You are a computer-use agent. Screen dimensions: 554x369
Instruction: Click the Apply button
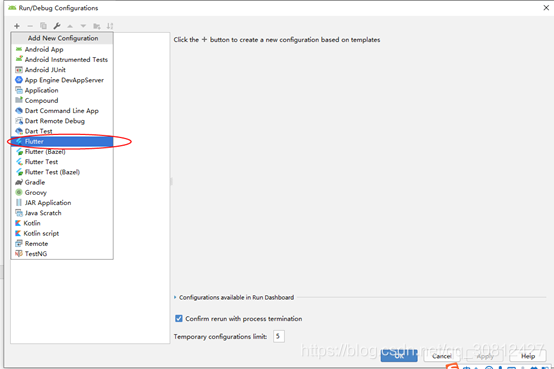click(x=485, y=356)
